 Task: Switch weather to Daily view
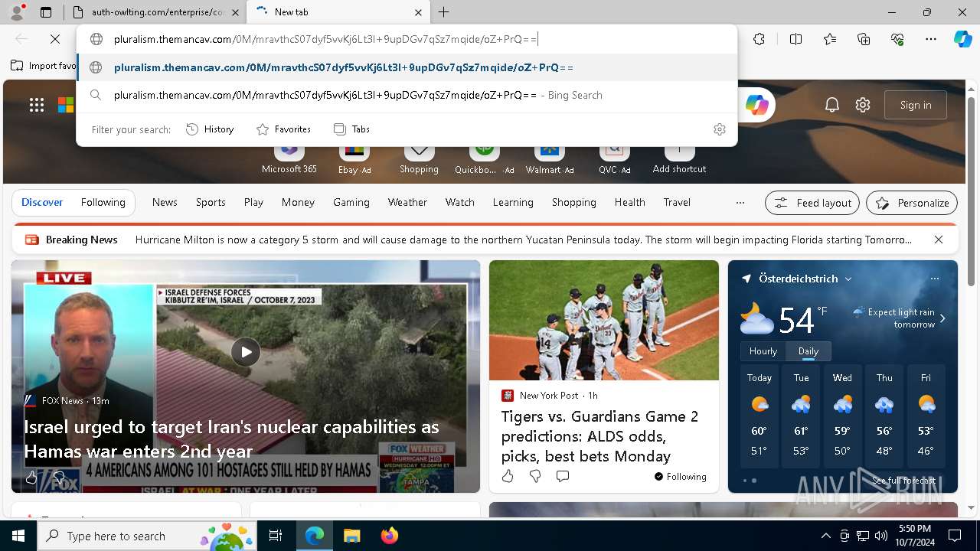(x=808, y=351)
